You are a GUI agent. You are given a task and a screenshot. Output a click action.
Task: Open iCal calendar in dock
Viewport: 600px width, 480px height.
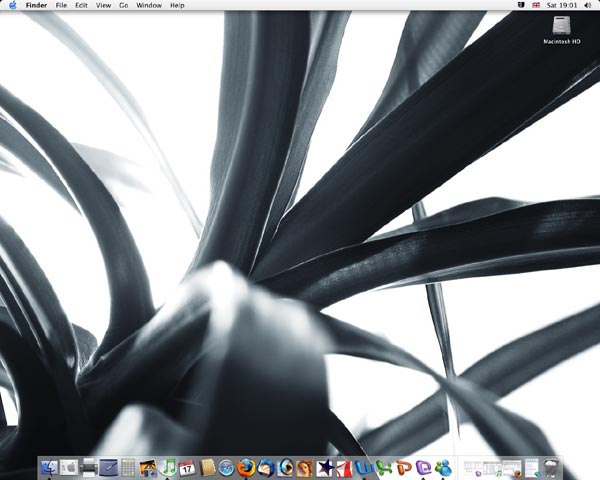click(187, 467)
